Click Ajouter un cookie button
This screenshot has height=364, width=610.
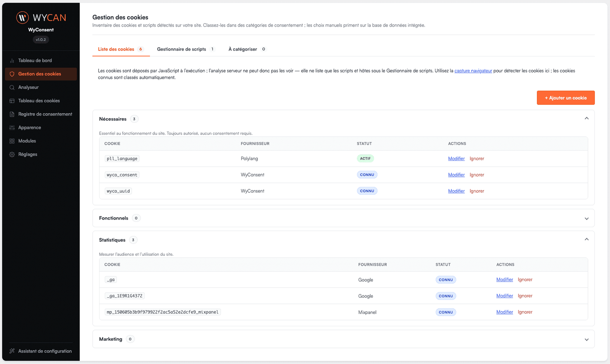click(566, 98)
